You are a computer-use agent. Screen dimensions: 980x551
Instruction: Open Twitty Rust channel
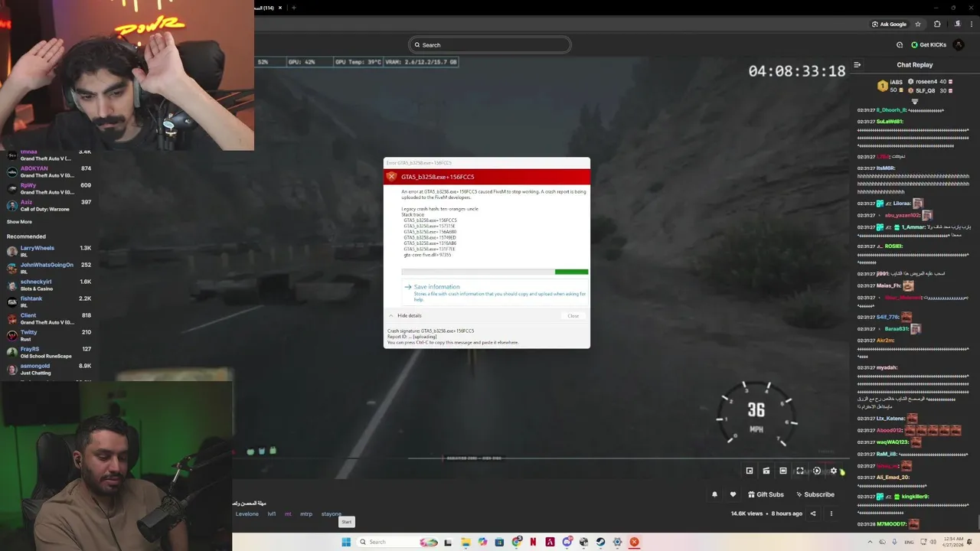pos(49,335)
